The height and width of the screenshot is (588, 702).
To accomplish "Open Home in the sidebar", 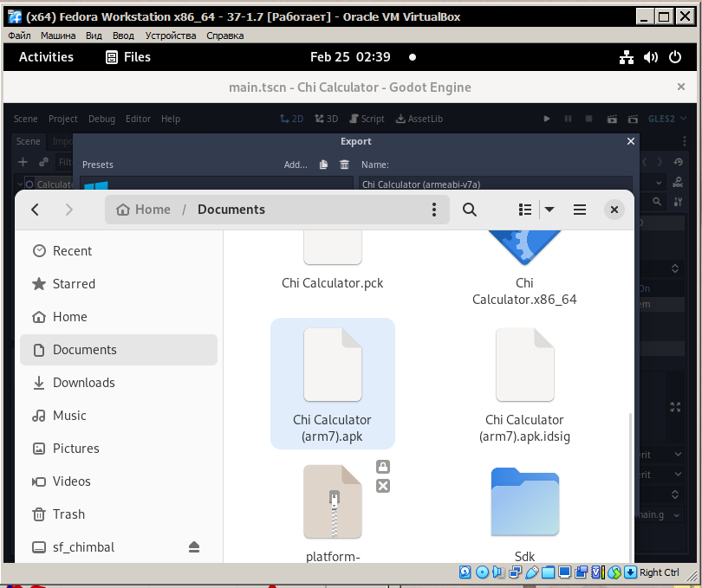I will point(119,317).
